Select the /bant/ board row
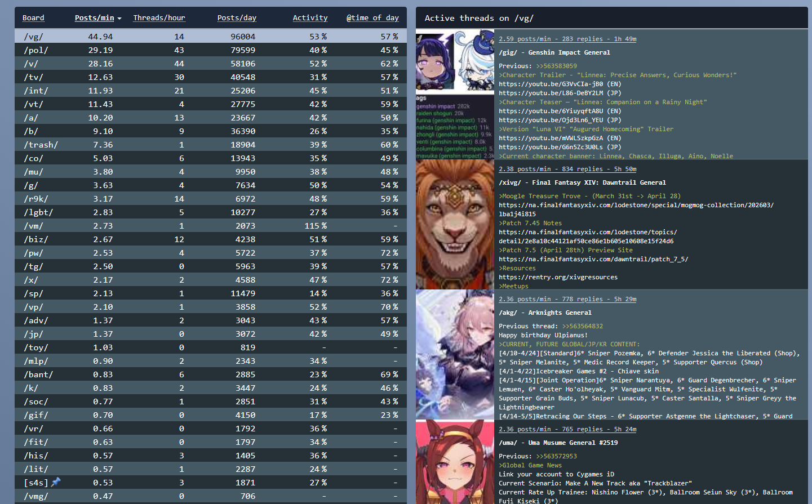 211,374
